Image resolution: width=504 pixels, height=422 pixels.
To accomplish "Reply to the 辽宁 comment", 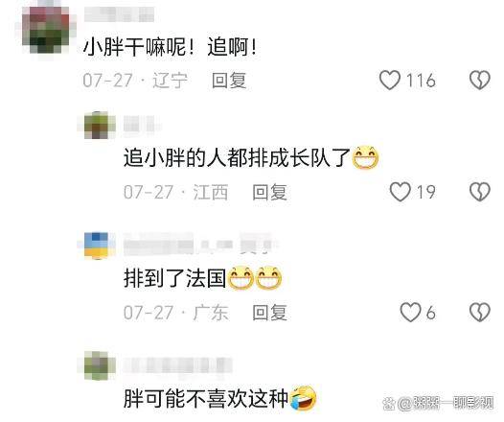I will tap(229, 81).
